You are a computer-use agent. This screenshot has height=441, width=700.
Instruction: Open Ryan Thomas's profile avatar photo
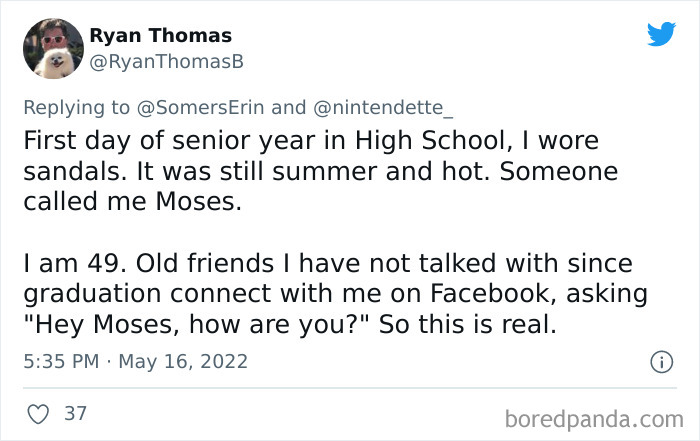coord(54,47)
